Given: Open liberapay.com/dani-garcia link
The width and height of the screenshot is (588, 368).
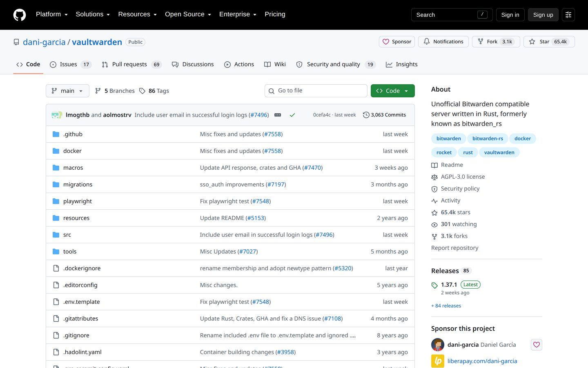Looking at the screenshot, I should click(x=482, y=361).
